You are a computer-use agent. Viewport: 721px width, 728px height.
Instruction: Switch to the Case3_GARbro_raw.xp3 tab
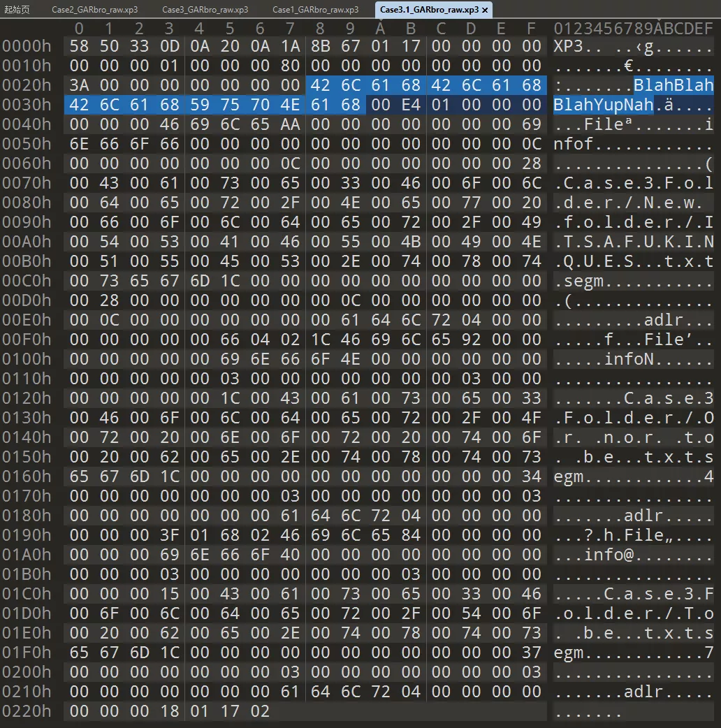tap(206, 10)
